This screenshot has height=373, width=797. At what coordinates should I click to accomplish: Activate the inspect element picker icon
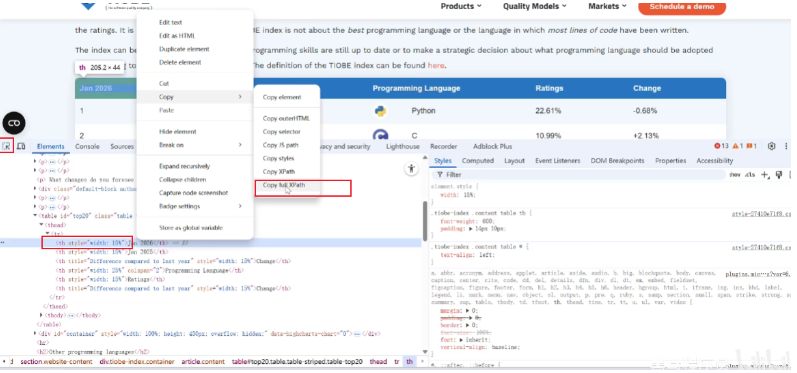[7, 146]
